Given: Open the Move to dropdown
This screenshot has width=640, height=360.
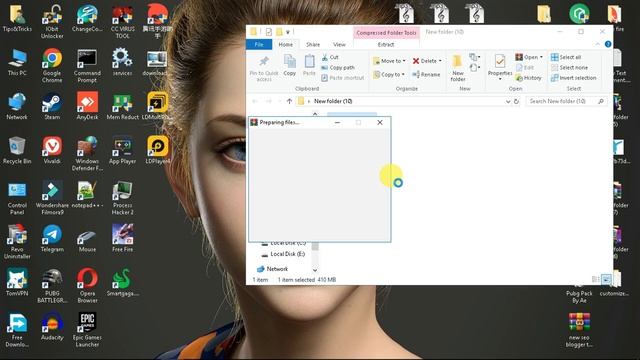Looking at the screenshot, I should tap(389, 61).
